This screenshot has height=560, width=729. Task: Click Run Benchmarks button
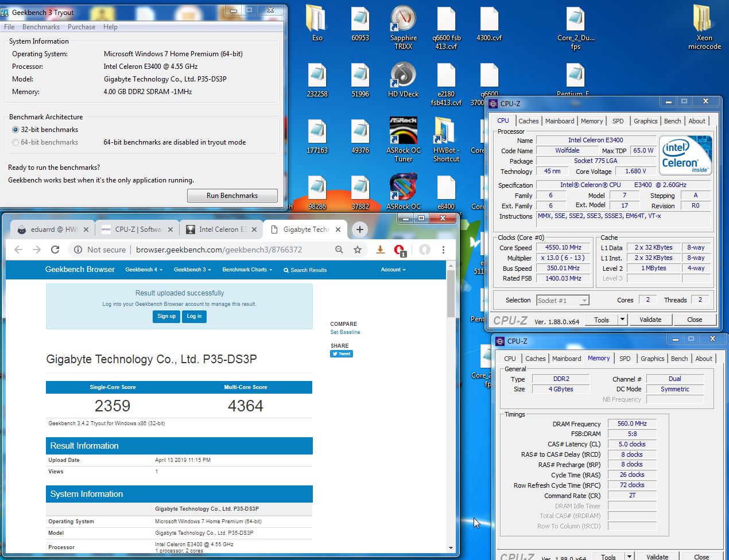(232, 196)
